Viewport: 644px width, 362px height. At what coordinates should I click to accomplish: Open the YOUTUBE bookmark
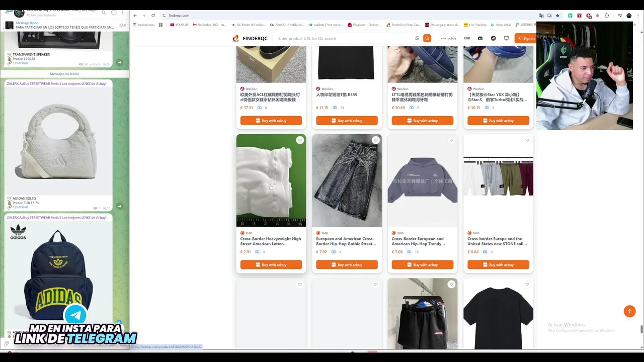pos(180,25)
